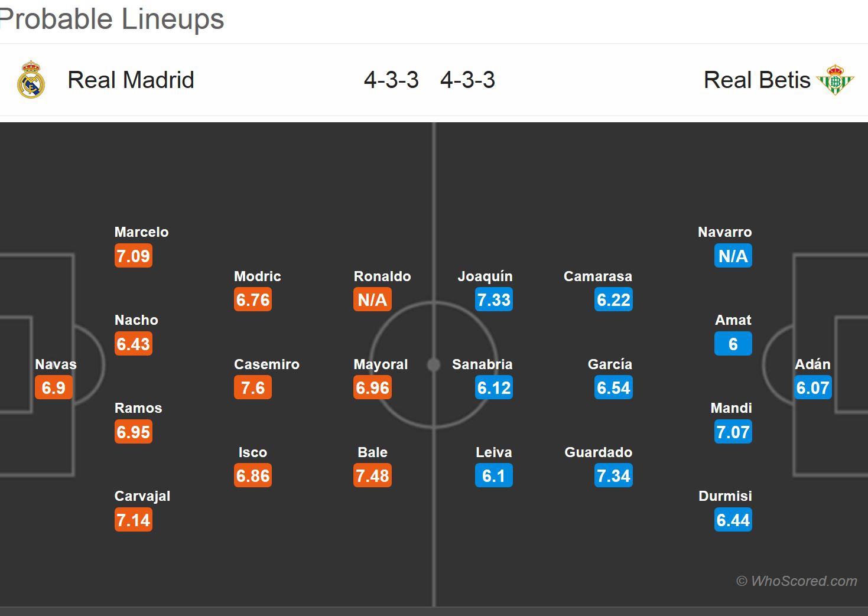Click the Real Madrid club crest
The image size is (868, 616).
pos(31,80)
